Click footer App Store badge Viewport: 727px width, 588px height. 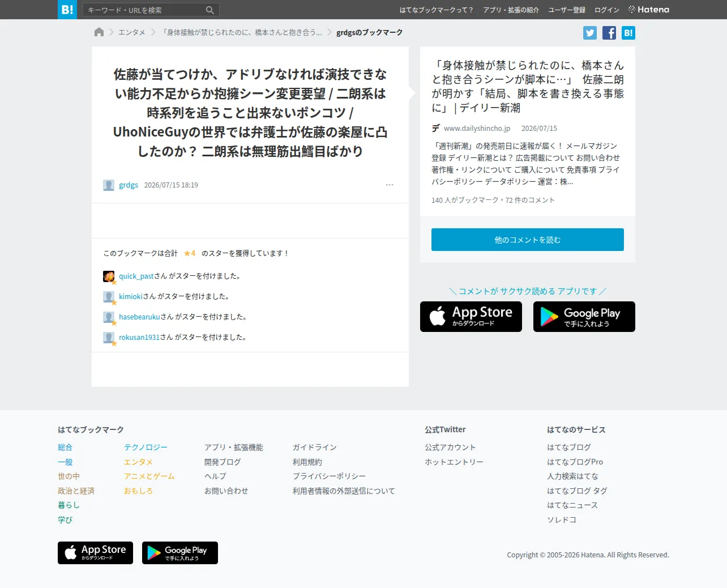point(95,553)
